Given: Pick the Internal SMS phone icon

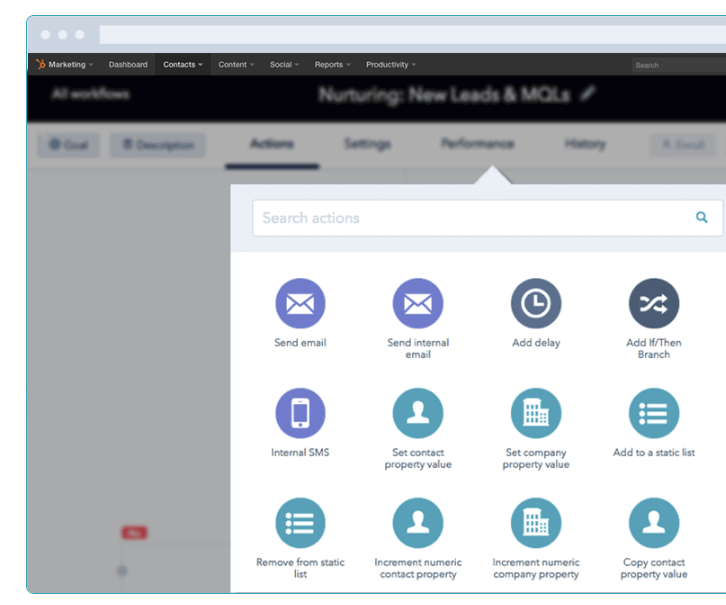Looking at the screenshot, I should click(300, 413).
